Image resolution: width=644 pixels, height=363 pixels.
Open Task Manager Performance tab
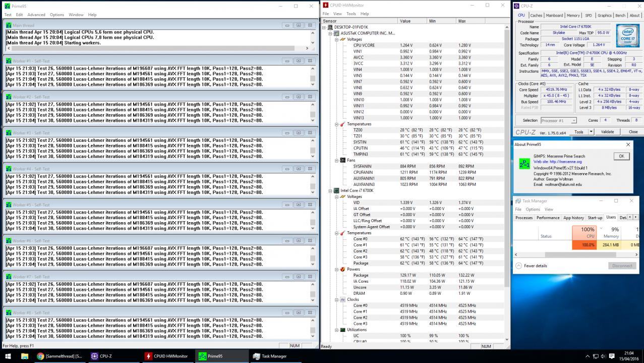point(548,218)
